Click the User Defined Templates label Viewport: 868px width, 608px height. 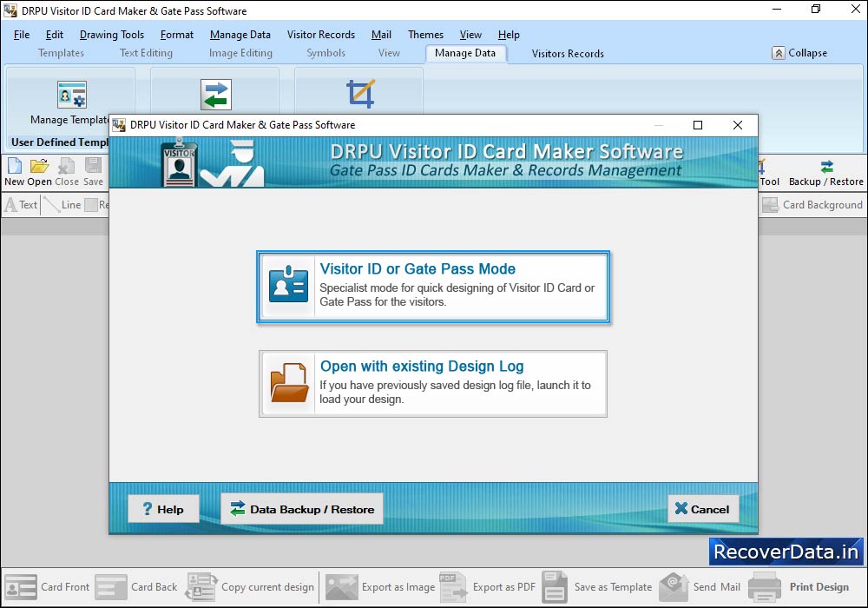pos(60,142)
